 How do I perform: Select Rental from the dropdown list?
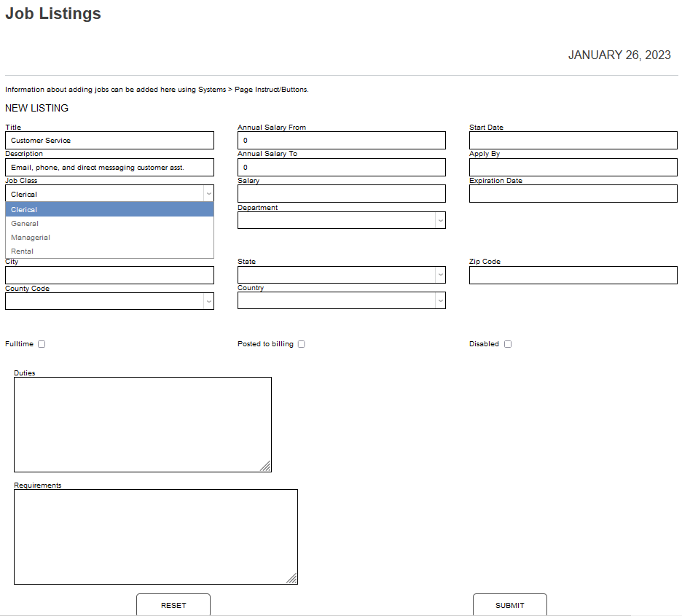point(109,252)
